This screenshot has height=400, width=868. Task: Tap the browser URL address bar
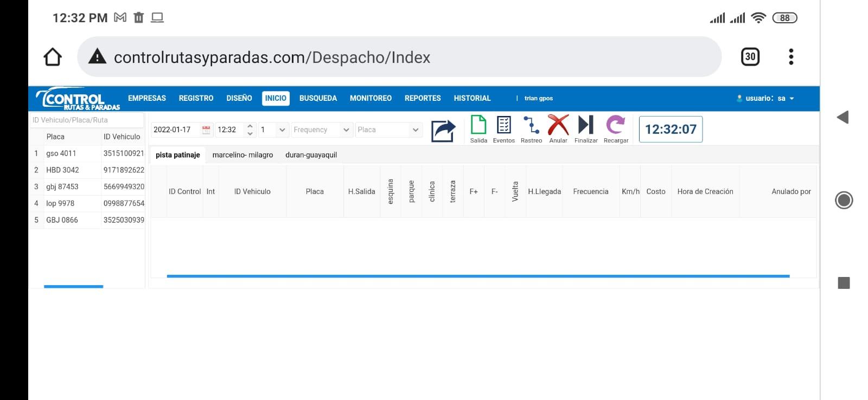pyautogui.click(x=399, y=57)
